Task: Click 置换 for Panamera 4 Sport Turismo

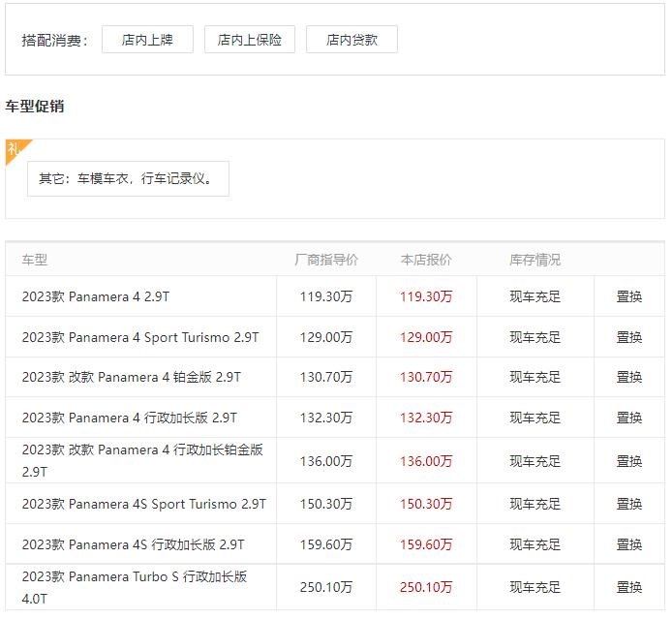Action: point(629,337)
